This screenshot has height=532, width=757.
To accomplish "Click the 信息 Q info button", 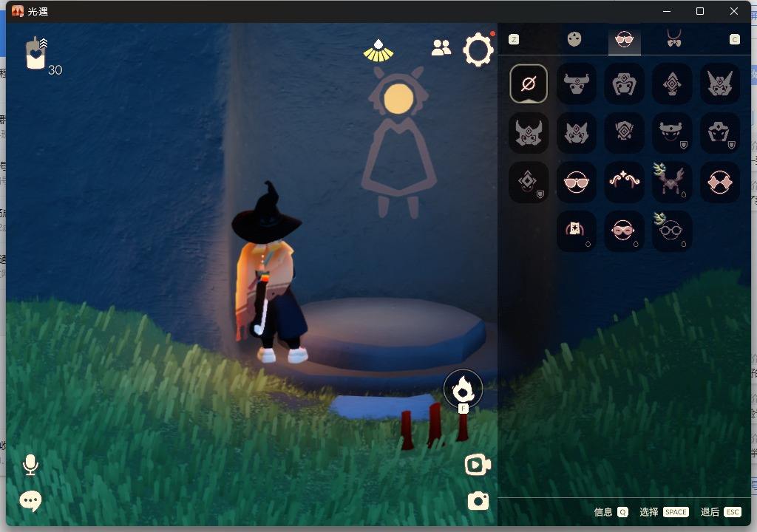I will coord(611,512).
